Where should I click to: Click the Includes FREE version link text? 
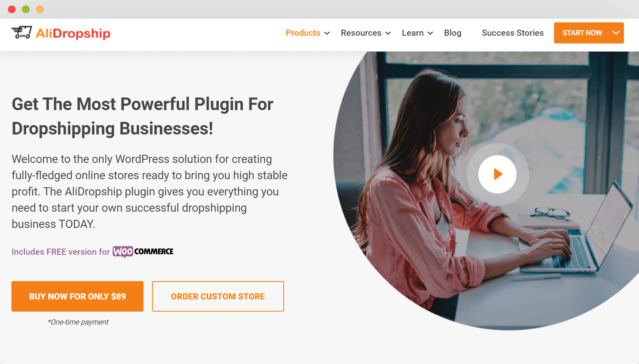coord(61,252)
